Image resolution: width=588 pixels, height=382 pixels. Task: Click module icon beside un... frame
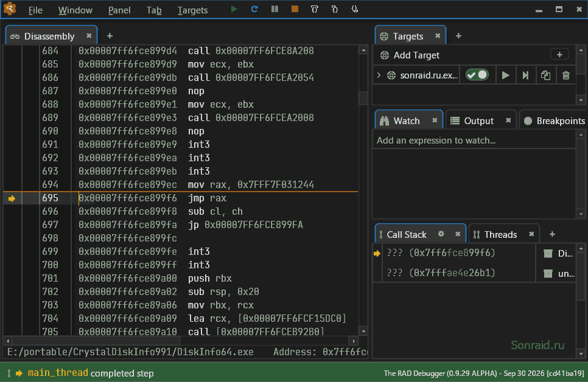548,274
